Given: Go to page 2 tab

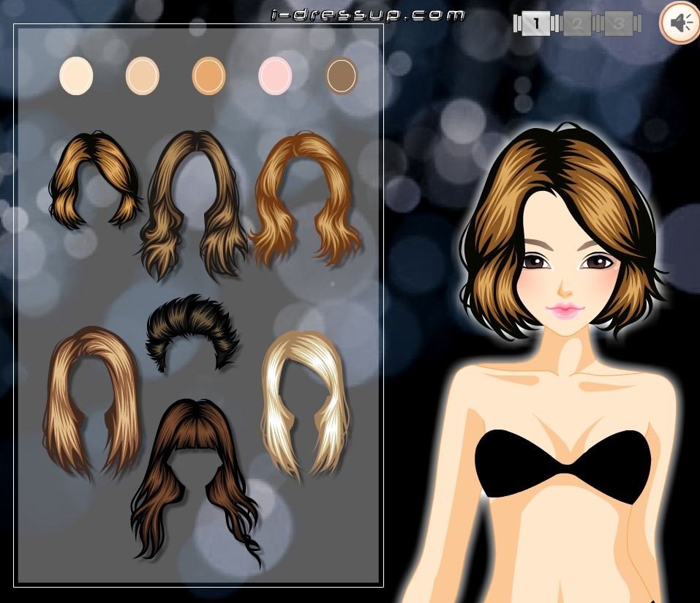Looking at the screenshot, I should (576, 24).
